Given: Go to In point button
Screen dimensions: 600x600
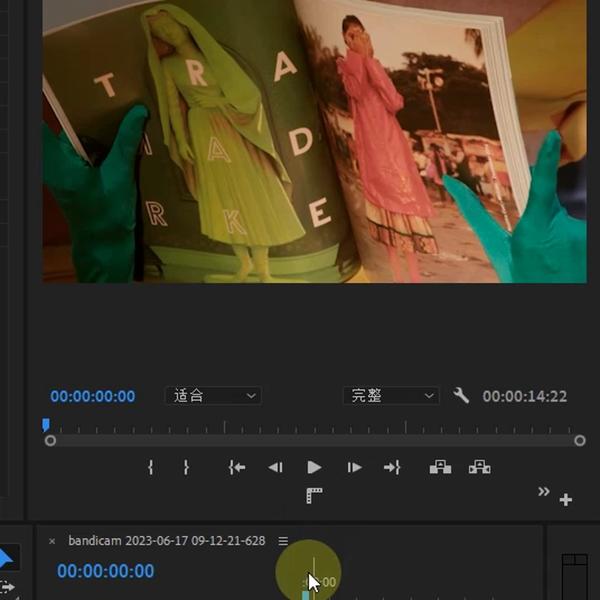Looking at the screenshot, I should tap(237, 467).
